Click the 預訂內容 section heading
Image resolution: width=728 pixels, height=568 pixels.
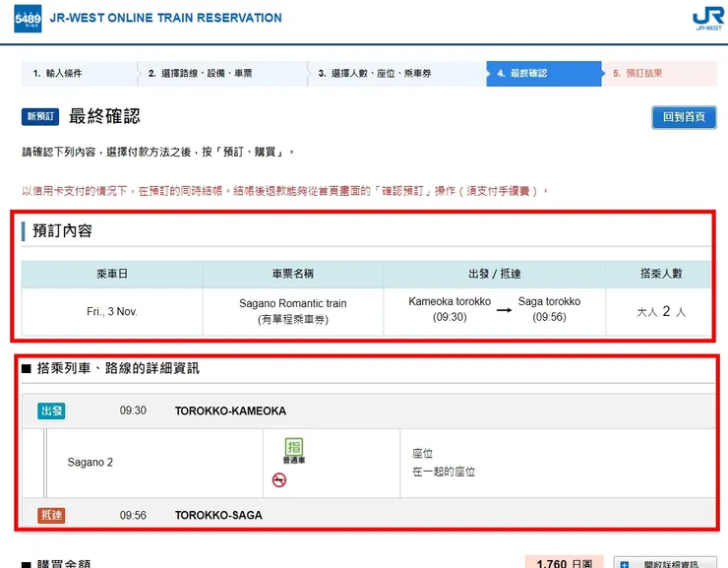62,230
